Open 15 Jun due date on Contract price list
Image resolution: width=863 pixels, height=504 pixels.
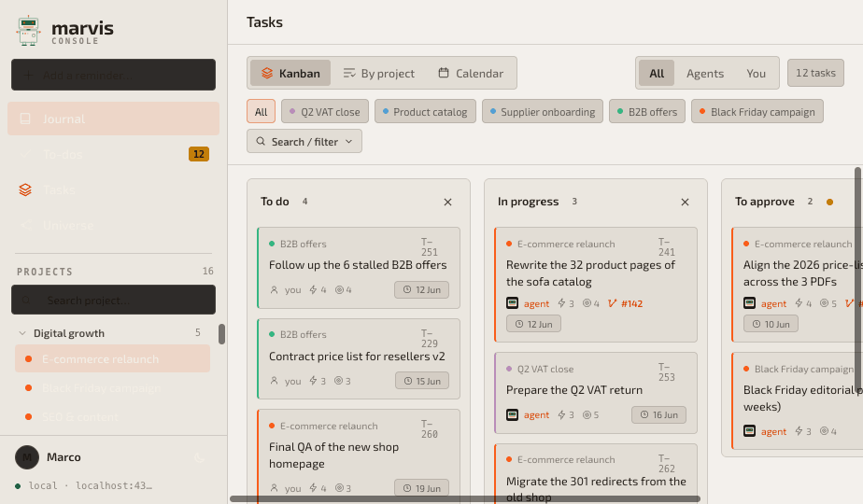tap(422, 381)
